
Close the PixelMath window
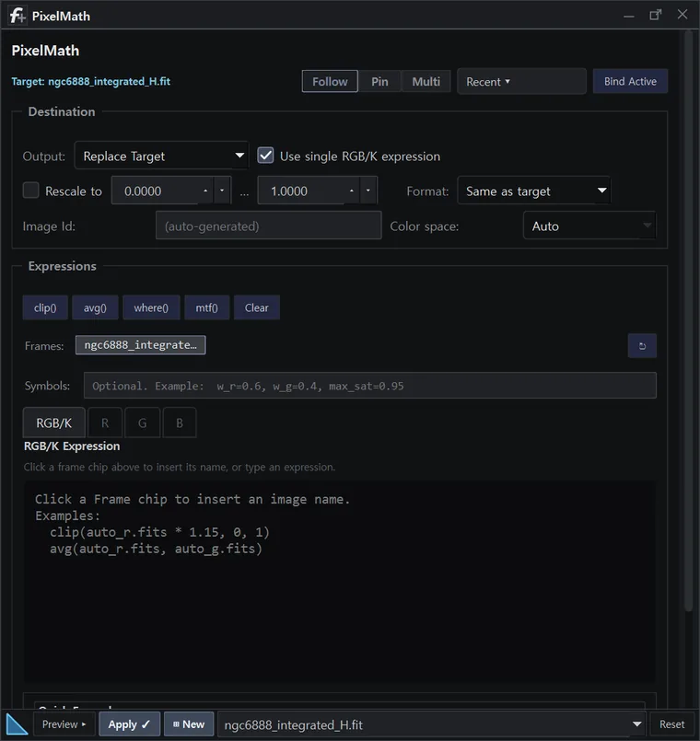click(682, 14)
